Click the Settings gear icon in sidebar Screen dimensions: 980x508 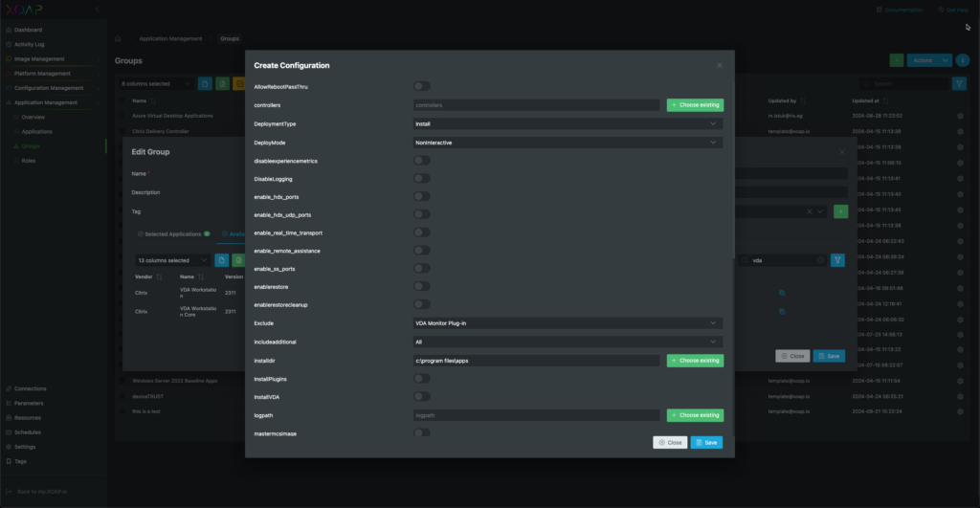9,448
